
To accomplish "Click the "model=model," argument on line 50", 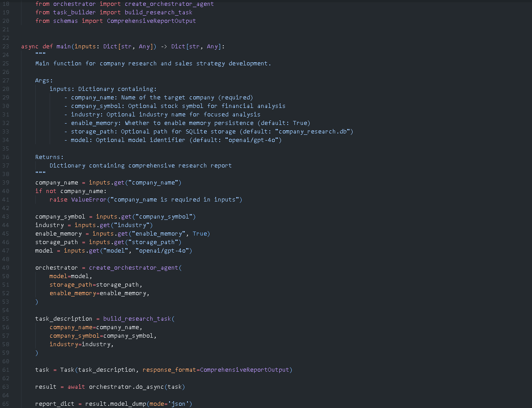I will pyautogui.click(x=71, y=276).
